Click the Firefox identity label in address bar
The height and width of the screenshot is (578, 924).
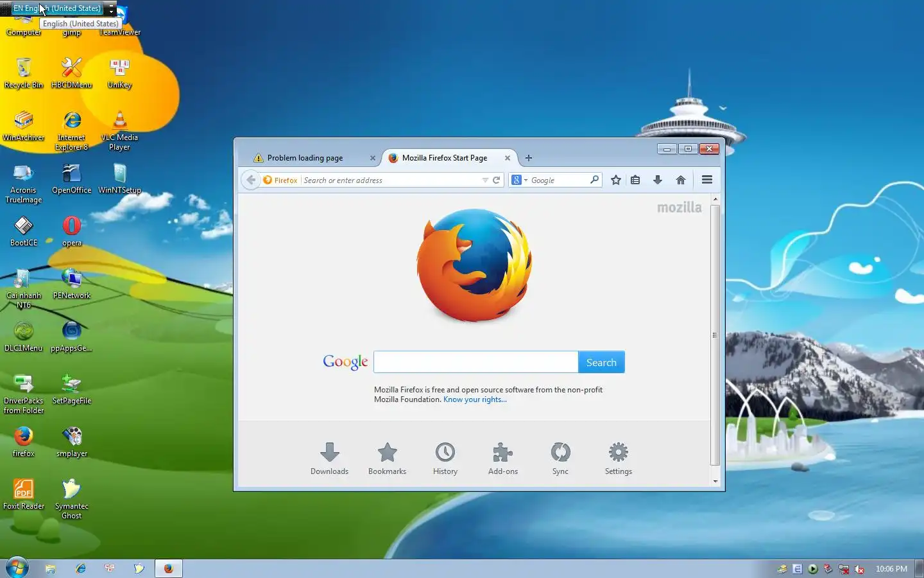point(280,180)
